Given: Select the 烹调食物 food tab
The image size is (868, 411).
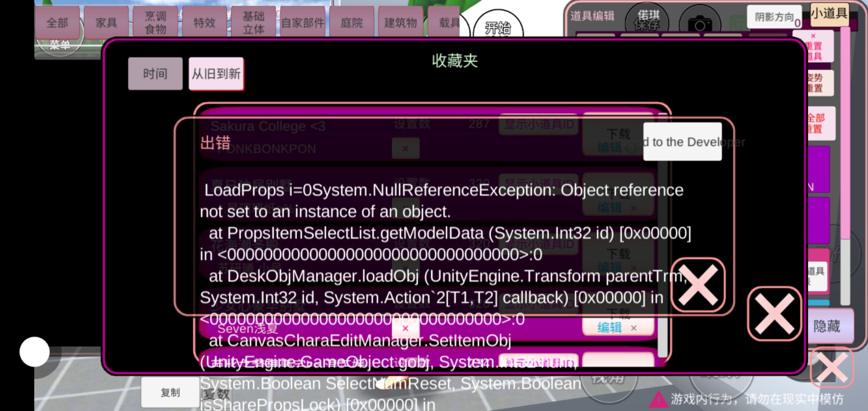Looking at the screenshot, I should click(155, 22).
